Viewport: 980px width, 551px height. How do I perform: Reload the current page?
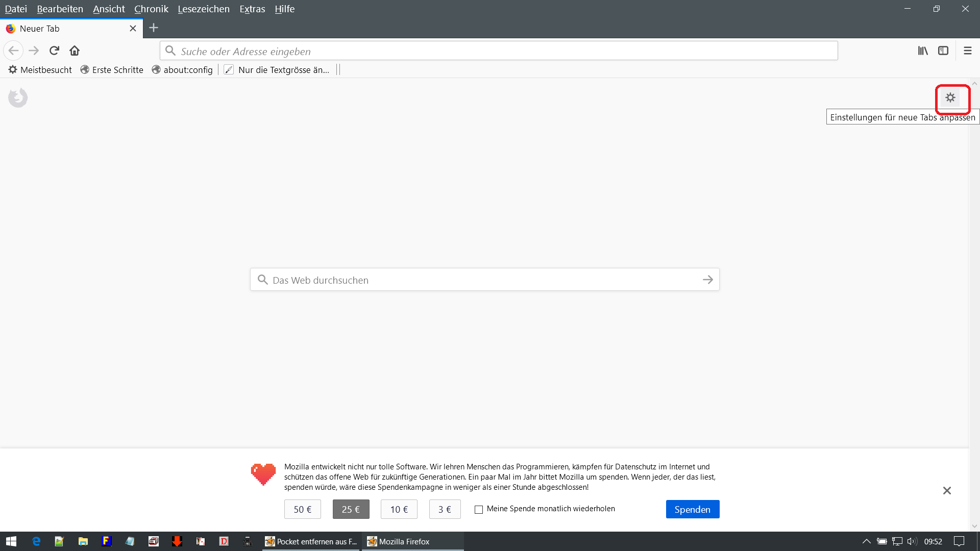(54, 51)
